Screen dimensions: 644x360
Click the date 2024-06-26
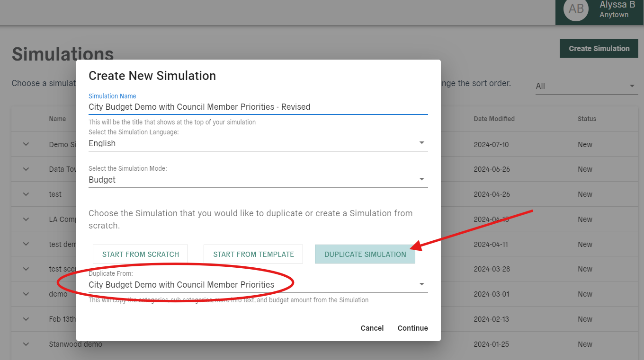492,169
